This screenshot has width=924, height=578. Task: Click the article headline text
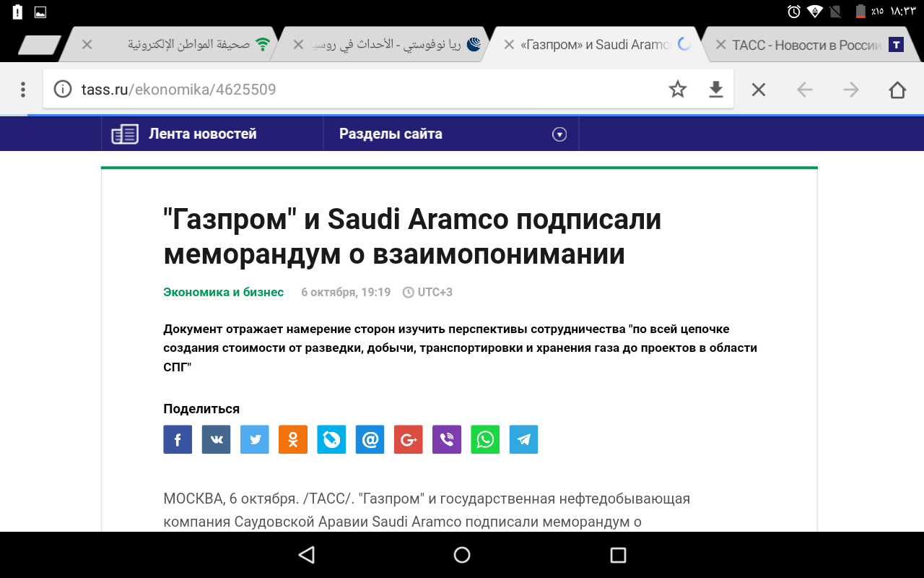tap(412, 236)
